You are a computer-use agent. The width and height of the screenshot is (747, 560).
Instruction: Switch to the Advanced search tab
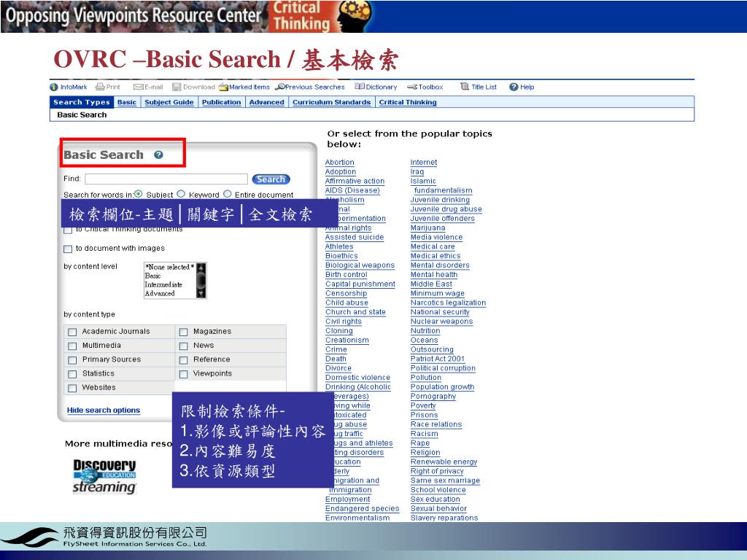(267, 102)
